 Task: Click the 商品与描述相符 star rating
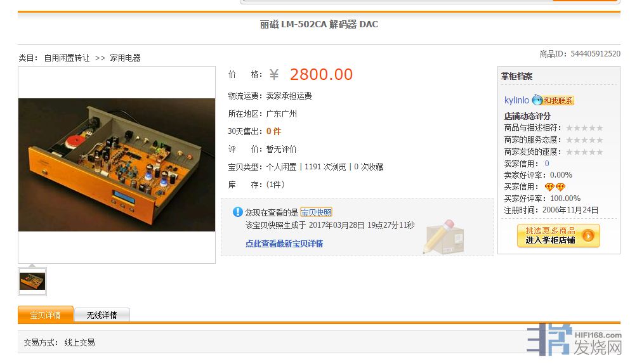pos(584,128)
